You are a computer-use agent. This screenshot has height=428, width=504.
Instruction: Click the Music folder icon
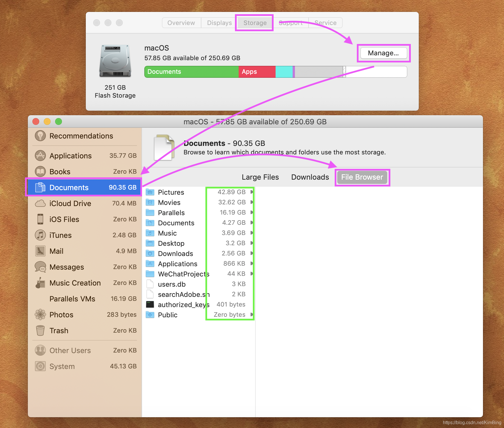tap(150, 233)
